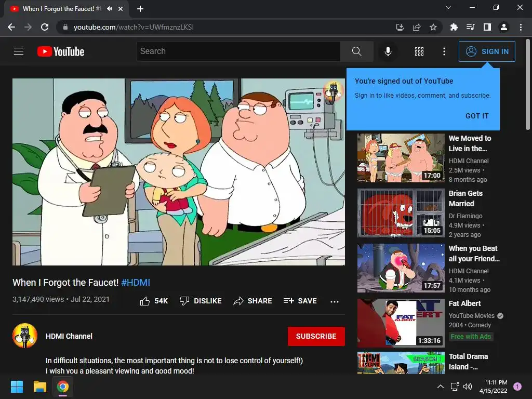This screenshot has height=399, width=532.
Task: Open media controls icon in Chrome toolbar
Action: pyautogui.click(x=471, y=27)
